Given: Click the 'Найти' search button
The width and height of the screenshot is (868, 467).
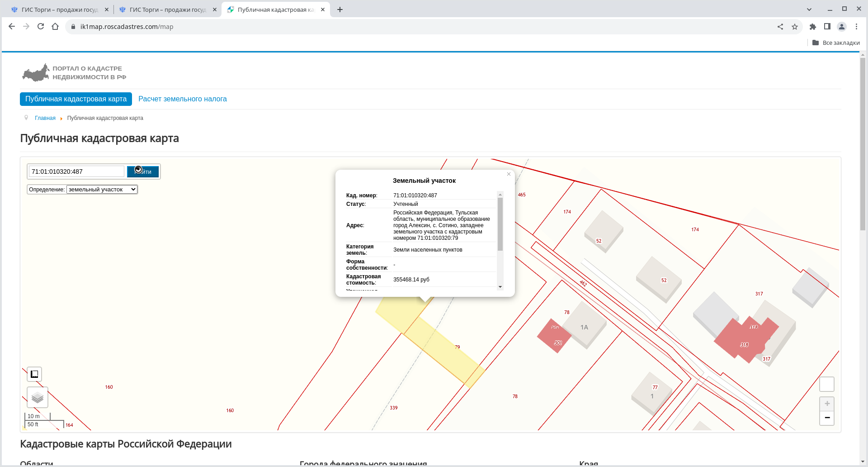Looking at the screenshot, I should [x=143, y=172].
